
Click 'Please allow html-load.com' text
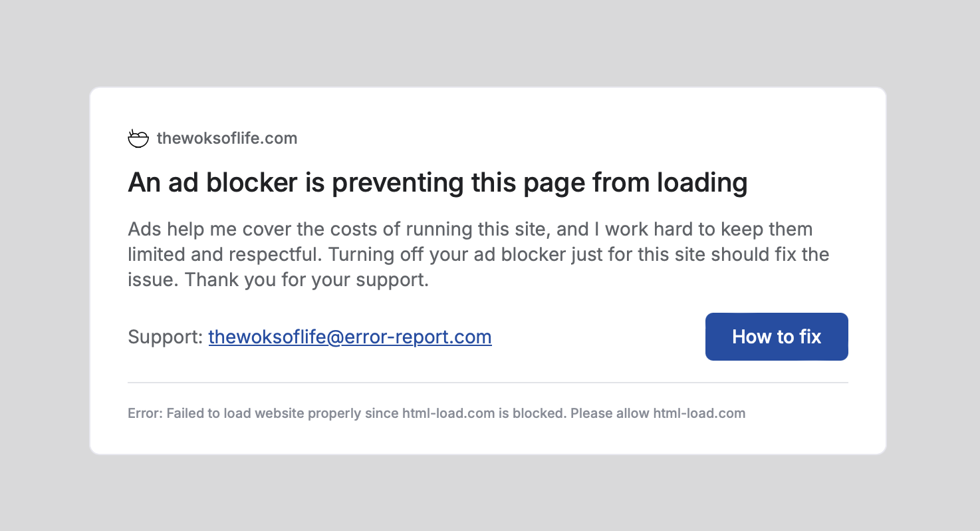point(658,413)
